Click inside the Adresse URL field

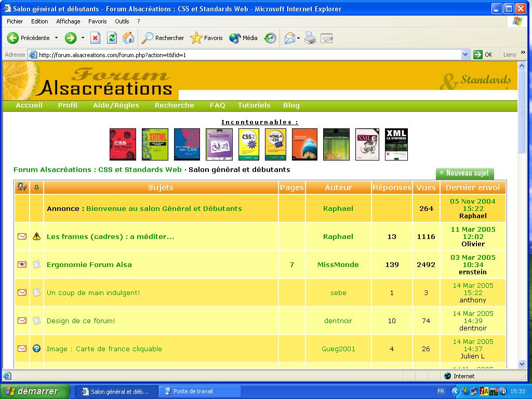coord(249,55)
